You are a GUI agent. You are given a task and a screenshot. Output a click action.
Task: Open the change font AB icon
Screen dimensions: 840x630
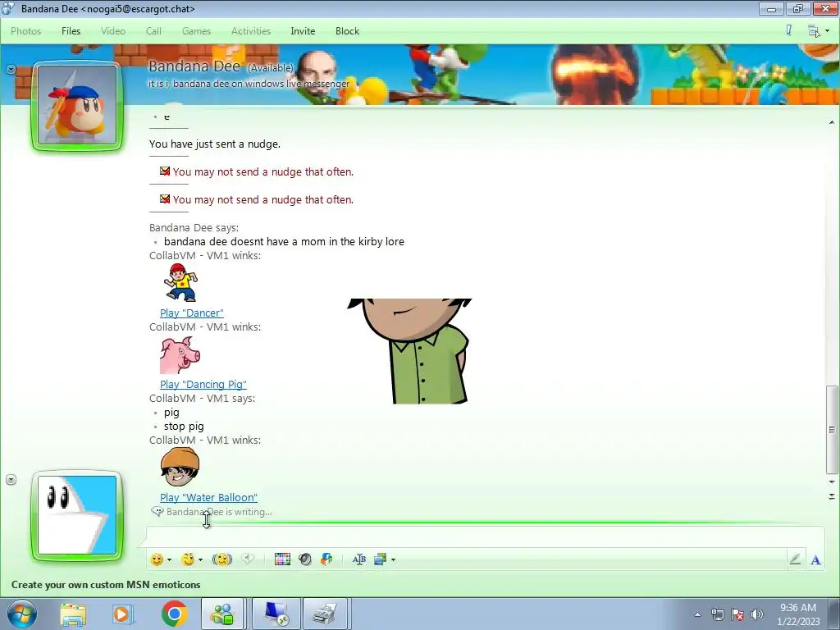tap(359, 559)
